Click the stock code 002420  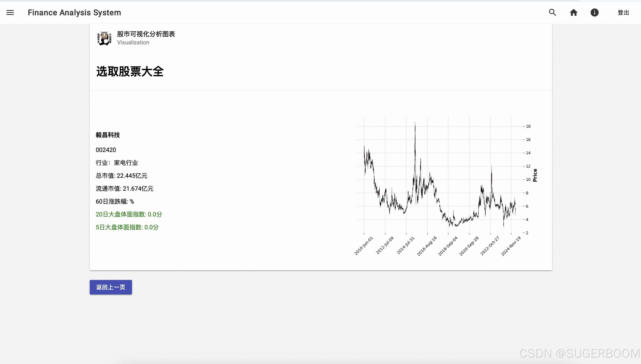coord(106,150)
